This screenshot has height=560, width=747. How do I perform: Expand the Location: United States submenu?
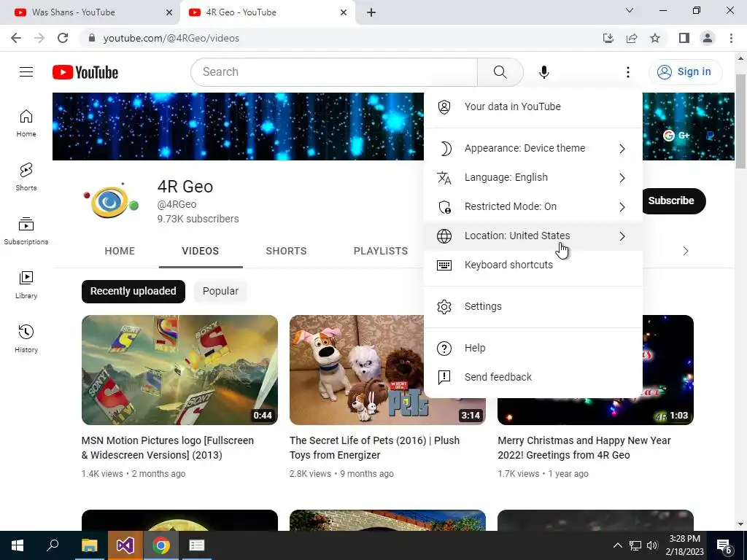(533, 236)
